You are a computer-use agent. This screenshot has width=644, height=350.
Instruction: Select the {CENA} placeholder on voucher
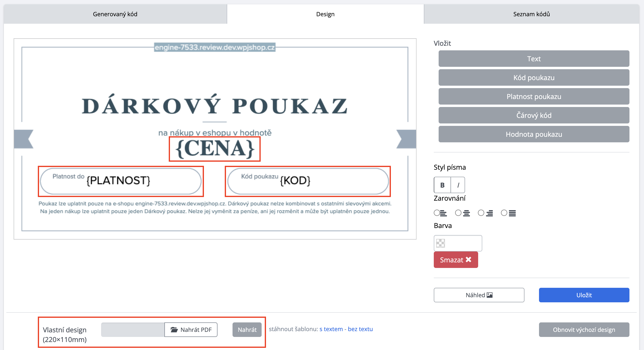[x=215, y=149]
